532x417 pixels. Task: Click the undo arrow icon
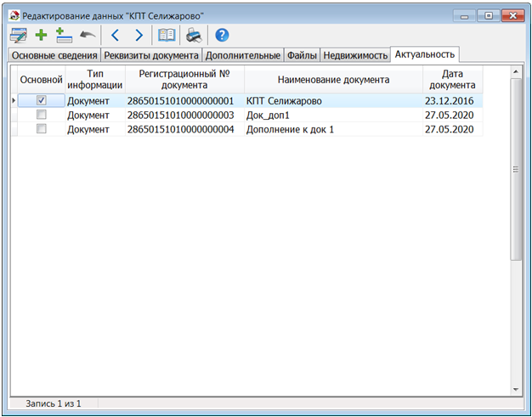pos(88,35)
